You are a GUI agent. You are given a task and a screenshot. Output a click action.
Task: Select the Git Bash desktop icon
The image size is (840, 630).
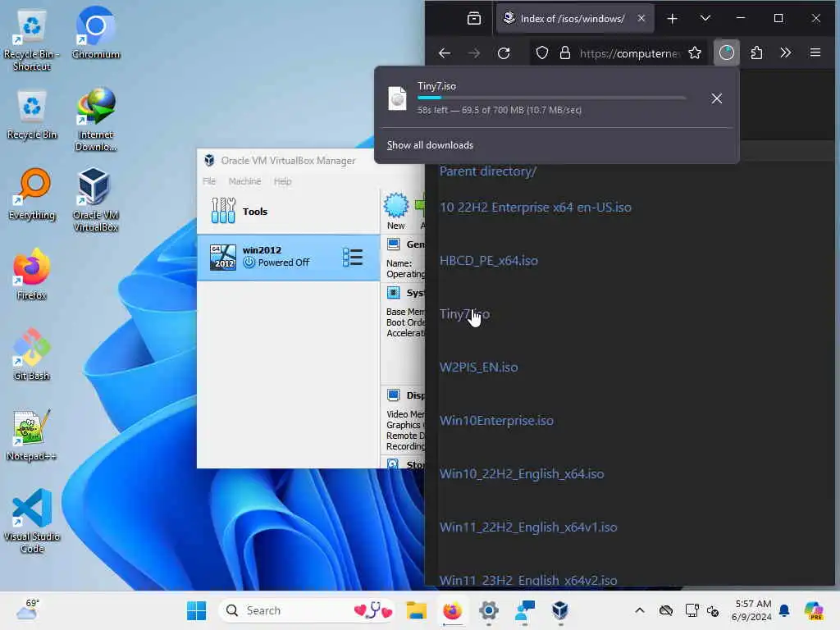click(x=32, y=354)
